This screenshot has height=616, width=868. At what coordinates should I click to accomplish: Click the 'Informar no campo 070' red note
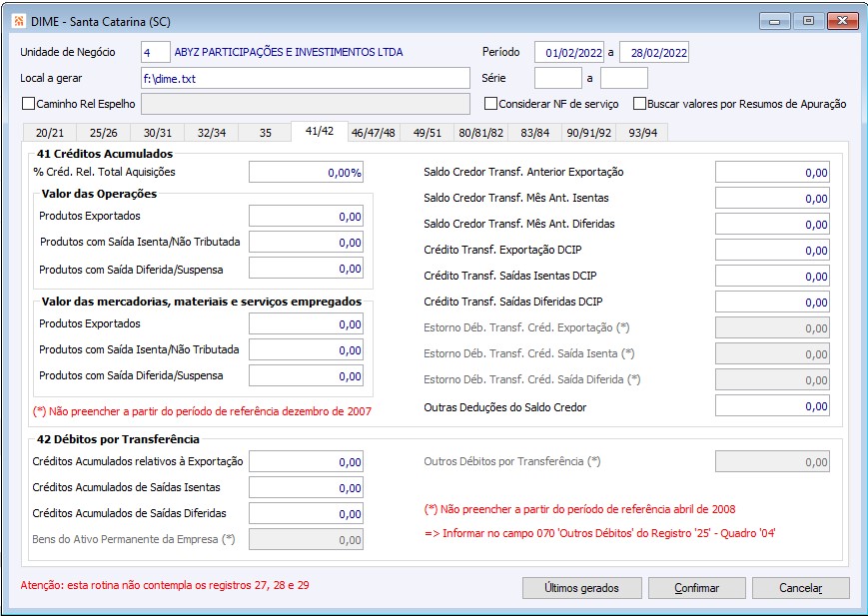pyautogui.click(x=599, y=533)
